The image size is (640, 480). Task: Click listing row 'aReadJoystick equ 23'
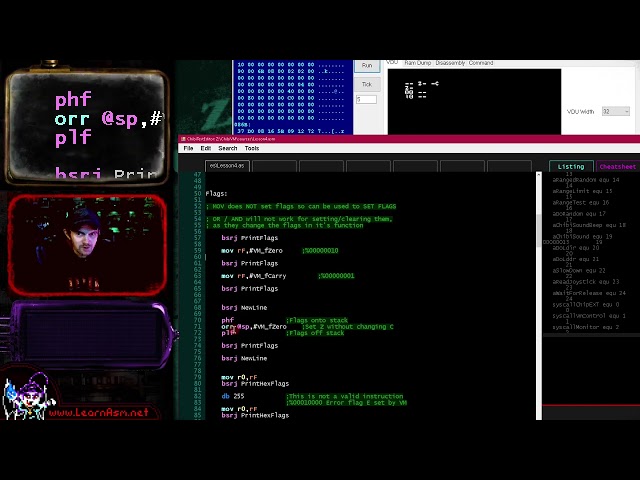click(x=586, y=282)
